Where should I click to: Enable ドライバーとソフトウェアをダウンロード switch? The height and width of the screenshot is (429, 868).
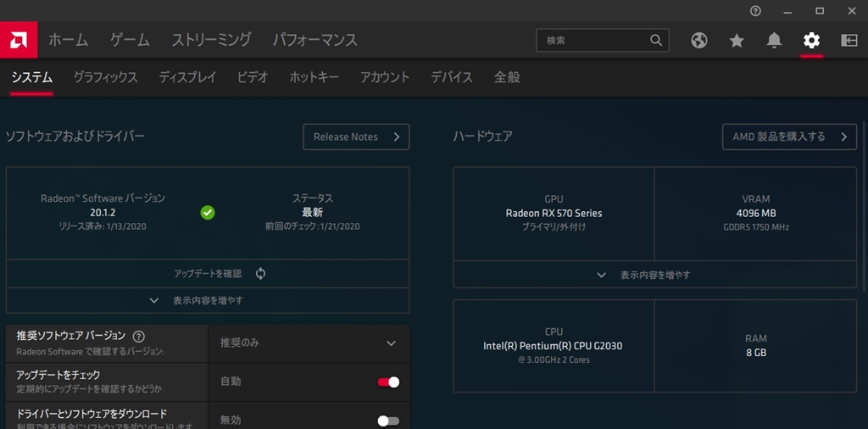pos(388,421)
